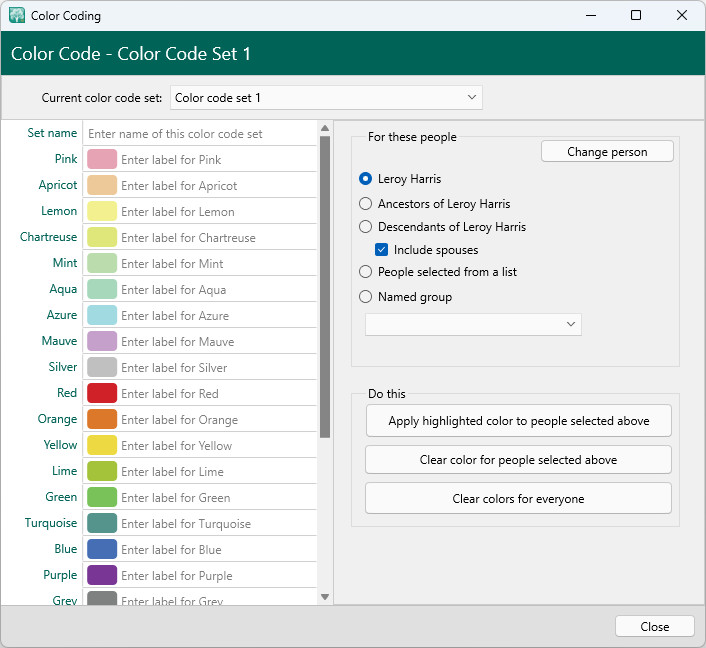Image resolution: width=706 pixels, height=648 pixels.
Task: Select the Aqua color swatch
Action: click(x=102, y=290)
